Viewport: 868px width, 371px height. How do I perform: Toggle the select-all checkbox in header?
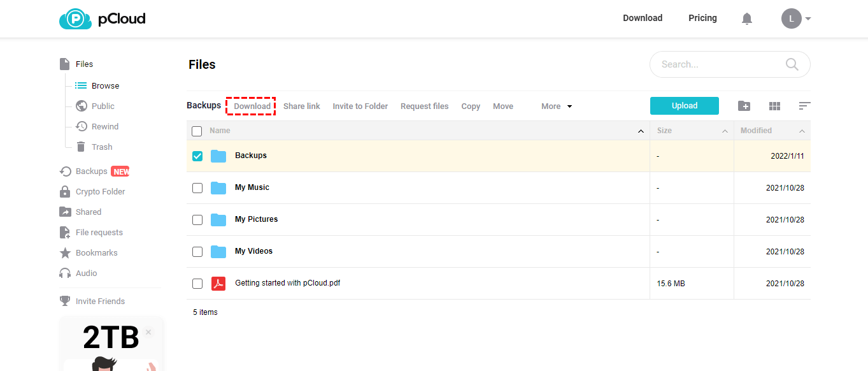pyautogui.click(x=197, y=131)
